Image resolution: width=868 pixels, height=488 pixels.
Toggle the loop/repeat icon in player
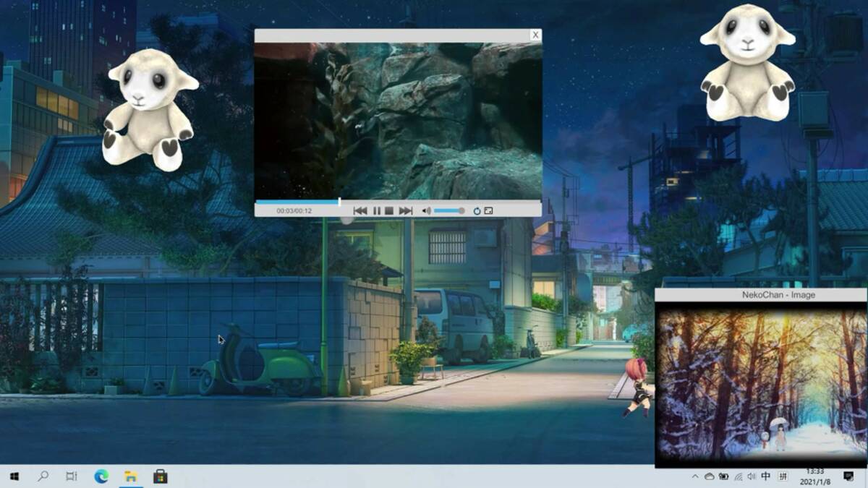click(477, 210)
